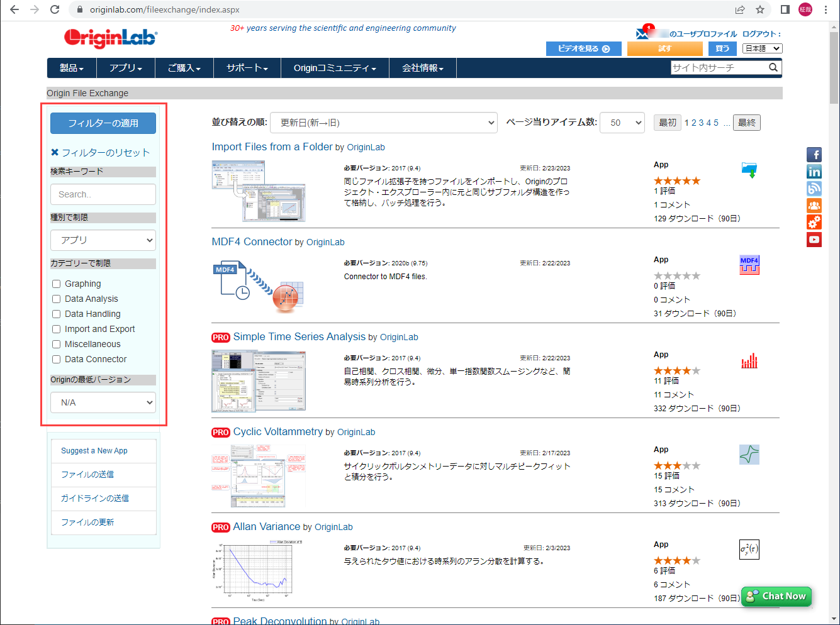The height and width of the screenshot is (625, 840).
Task: Open browser share icon in address bar
Action: 740,9
